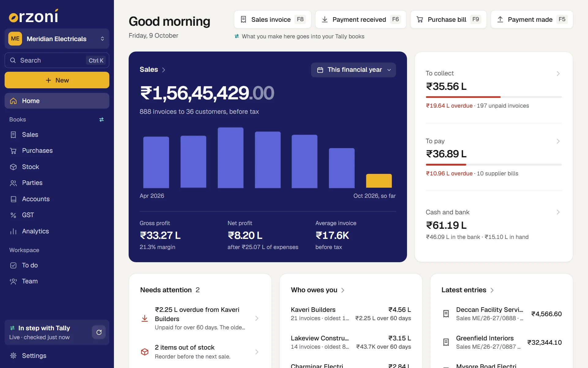
Task: Click the magnifier icon in Search
Action: point(13,60)
